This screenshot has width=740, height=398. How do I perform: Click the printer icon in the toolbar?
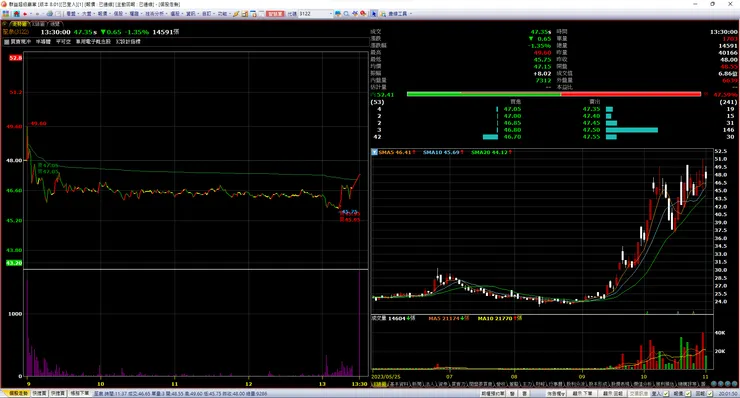[49, 14]
